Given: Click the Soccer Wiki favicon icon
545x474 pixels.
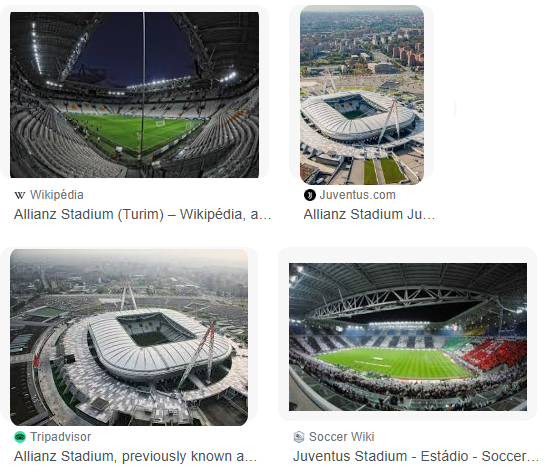Looking at the screenshot, I should 299,437.
